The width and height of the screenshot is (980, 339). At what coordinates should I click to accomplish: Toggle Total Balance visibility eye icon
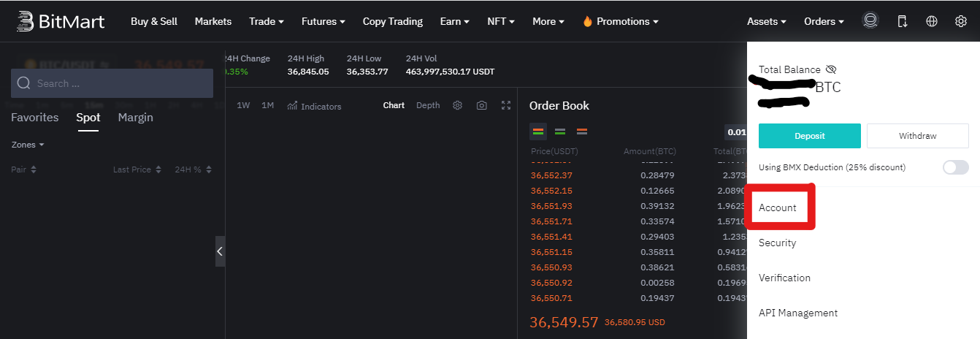[x=831, y=69]
